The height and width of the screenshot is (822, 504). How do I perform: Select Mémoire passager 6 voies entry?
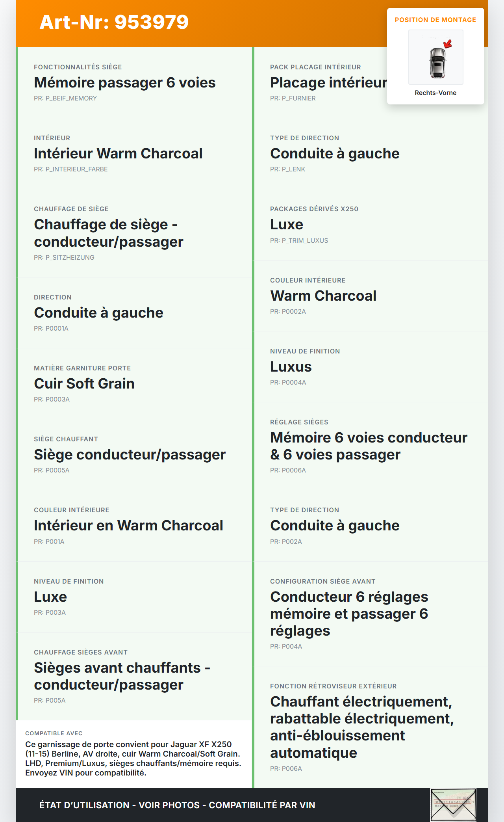[125, 83]
